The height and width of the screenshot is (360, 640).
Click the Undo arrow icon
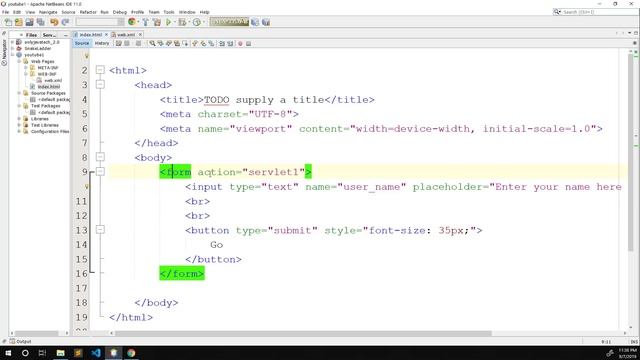coord(54,22)
